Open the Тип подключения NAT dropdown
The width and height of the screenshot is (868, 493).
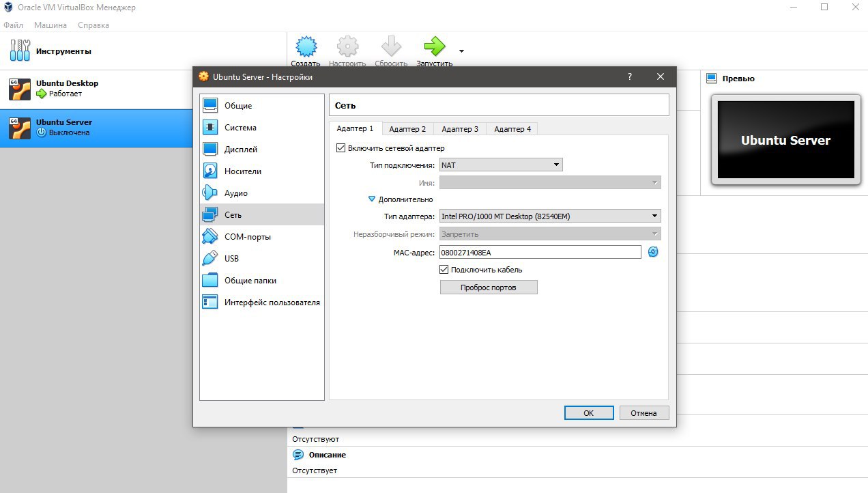[501, 165]
